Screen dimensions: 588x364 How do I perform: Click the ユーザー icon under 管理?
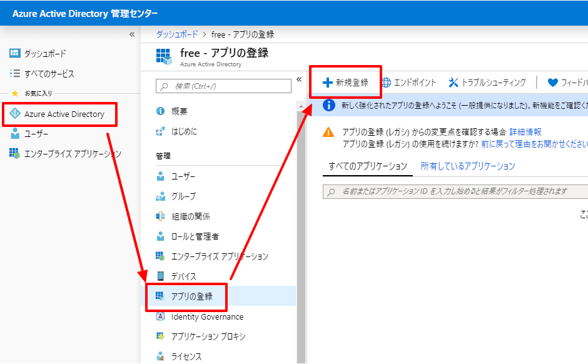(x=161, y=176)
